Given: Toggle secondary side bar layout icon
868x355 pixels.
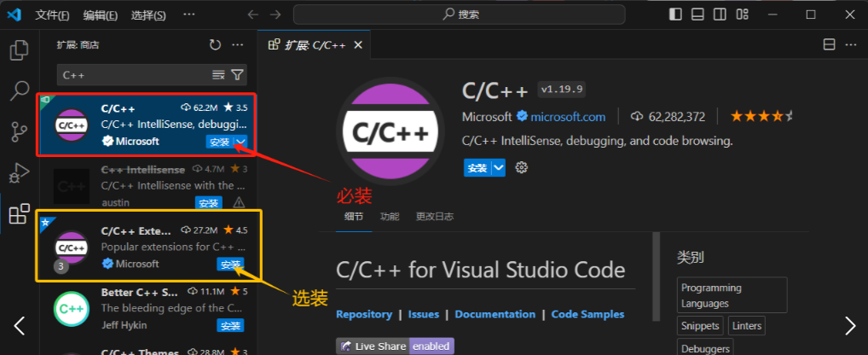Looking at the screenshot, I should 720,15.
